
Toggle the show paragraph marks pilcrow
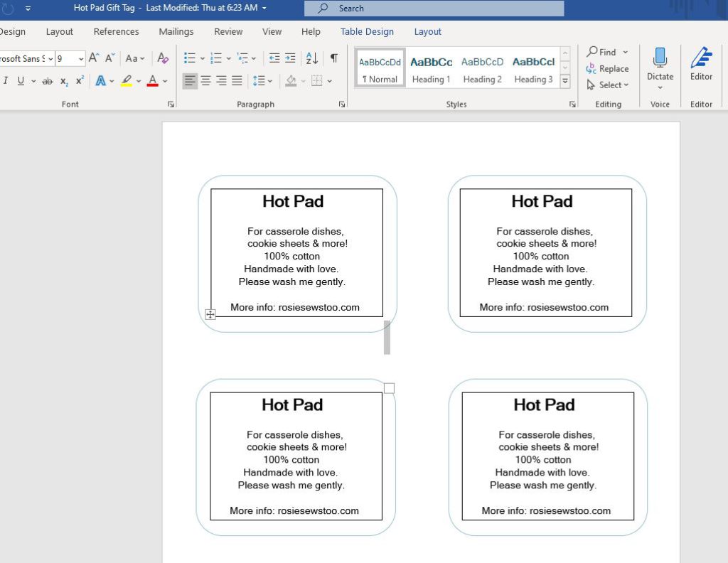pyautogui.click(x=333, y=58)
